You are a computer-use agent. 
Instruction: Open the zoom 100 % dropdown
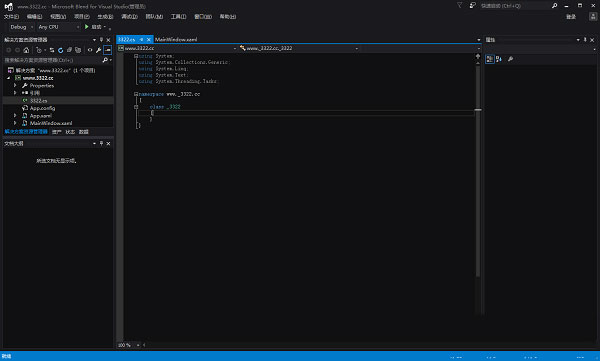(138, 345)
